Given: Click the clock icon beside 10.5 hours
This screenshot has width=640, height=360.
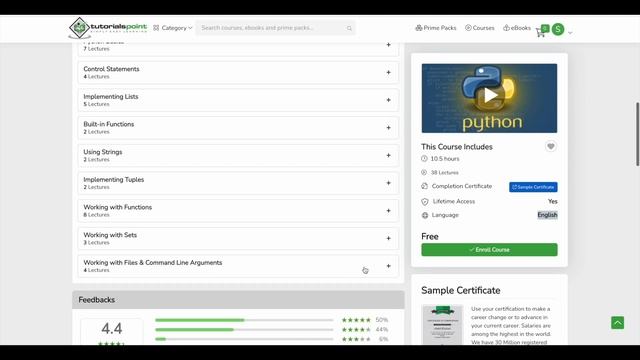Looking at the screenshot, I should [x=424, y=159].
